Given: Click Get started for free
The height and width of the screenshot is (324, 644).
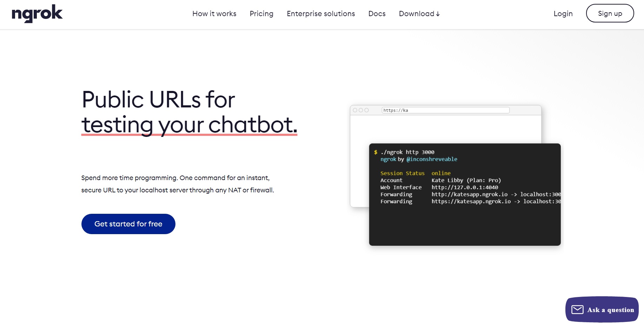Looking at the screenshot, I should 128,224.
